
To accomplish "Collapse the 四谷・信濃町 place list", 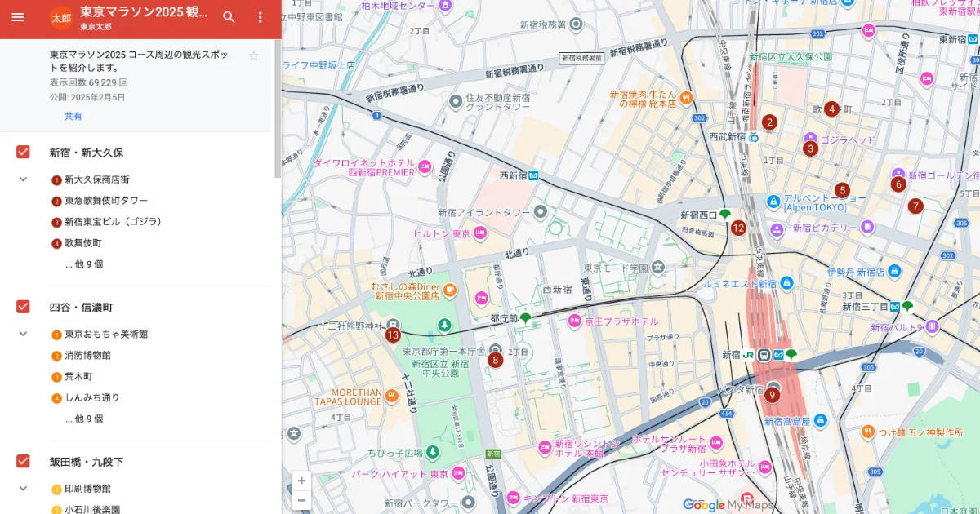I will pos(24,334).
